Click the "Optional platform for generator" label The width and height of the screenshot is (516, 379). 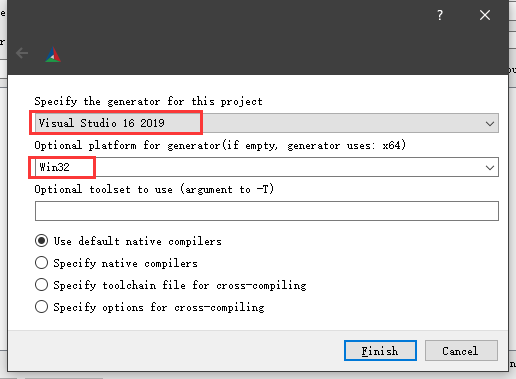[x=127, y=145]
